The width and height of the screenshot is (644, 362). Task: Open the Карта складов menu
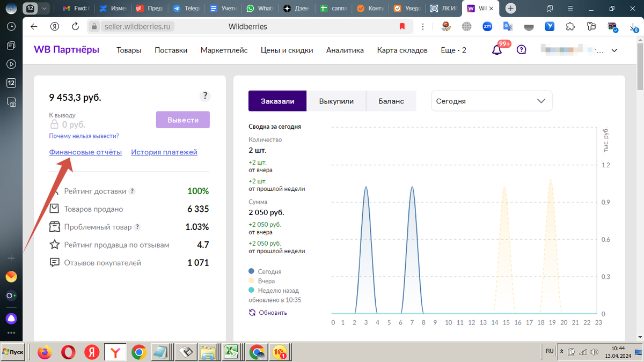tap(402, 50)
